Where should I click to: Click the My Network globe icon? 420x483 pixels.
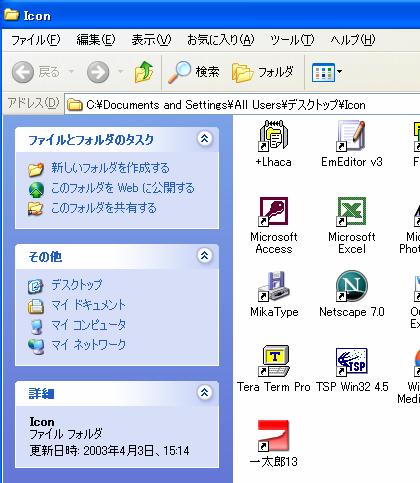(36, 347)
